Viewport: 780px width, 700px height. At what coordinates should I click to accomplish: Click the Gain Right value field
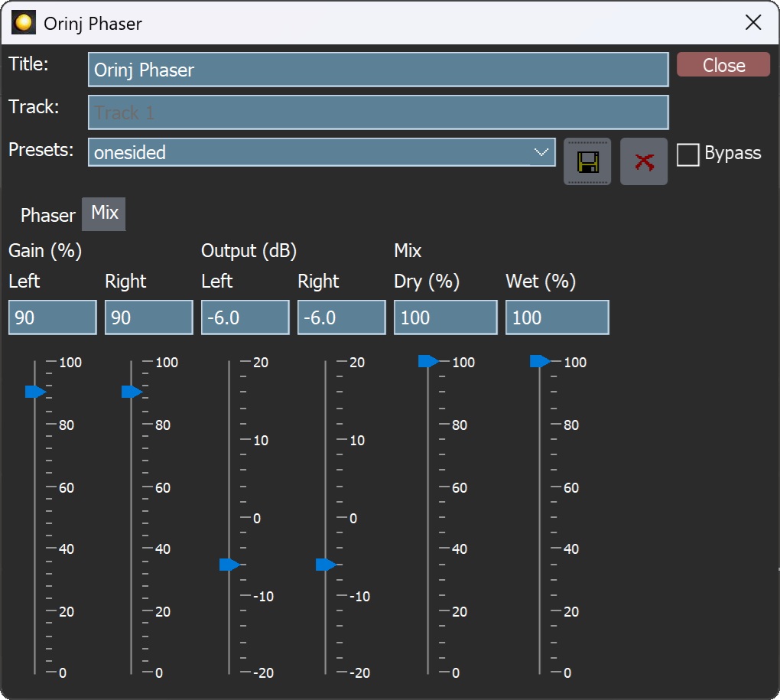pos(149,317)
